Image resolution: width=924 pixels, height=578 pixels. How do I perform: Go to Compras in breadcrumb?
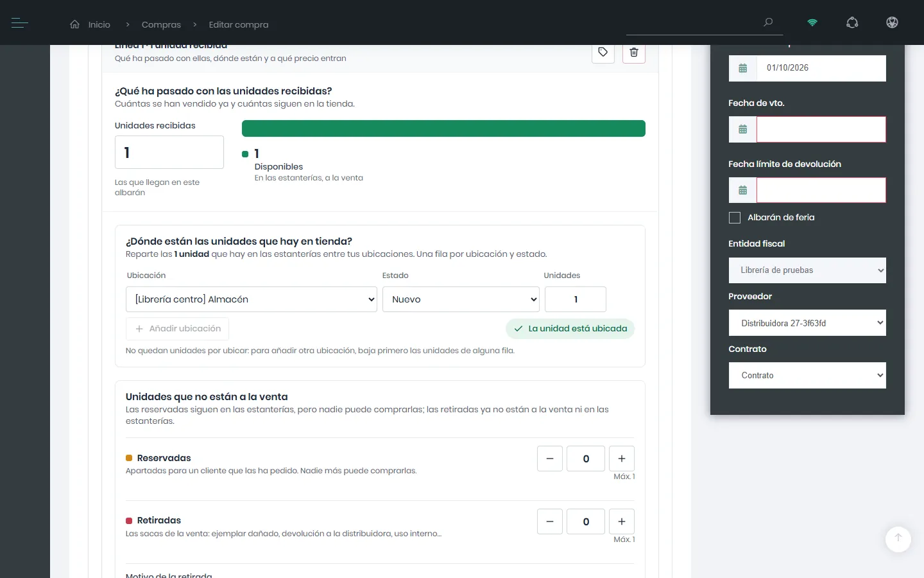pos(161,24)
